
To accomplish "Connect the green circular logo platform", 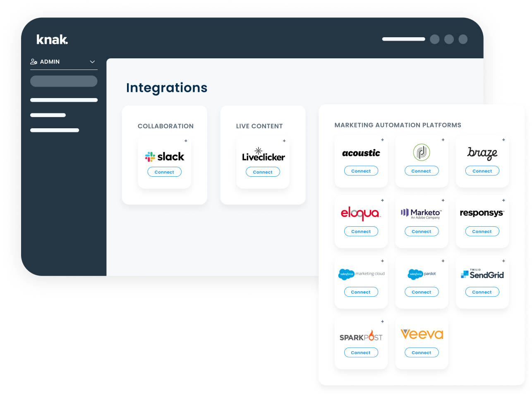I will click(x=422, y=171).
